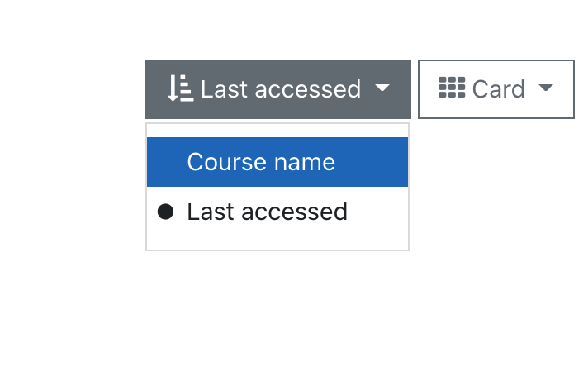Click the sort-descending icon on the sort button
The height and width of the screenshot is (367, 588).
[180, 88]
